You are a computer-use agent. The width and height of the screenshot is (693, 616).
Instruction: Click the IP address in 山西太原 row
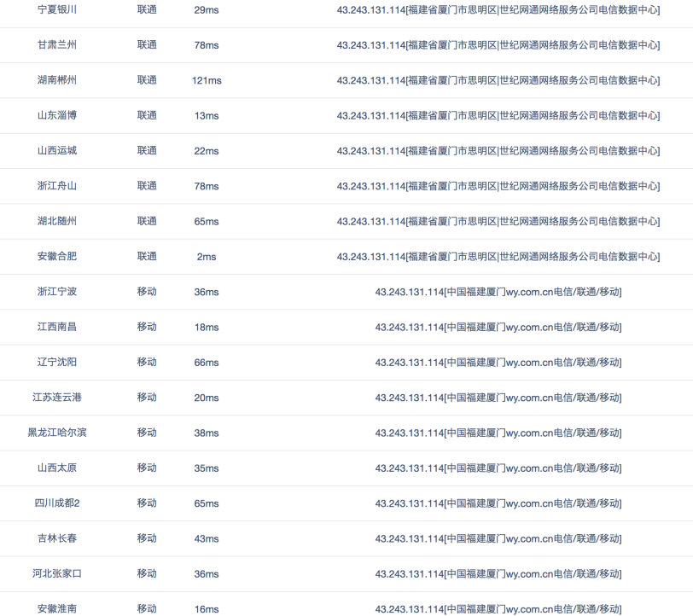(410, 468)
